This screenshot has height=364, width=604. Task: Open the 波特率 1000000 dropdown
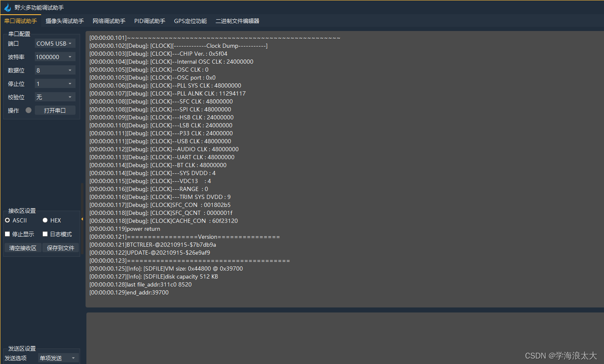[x=55, y=57]
